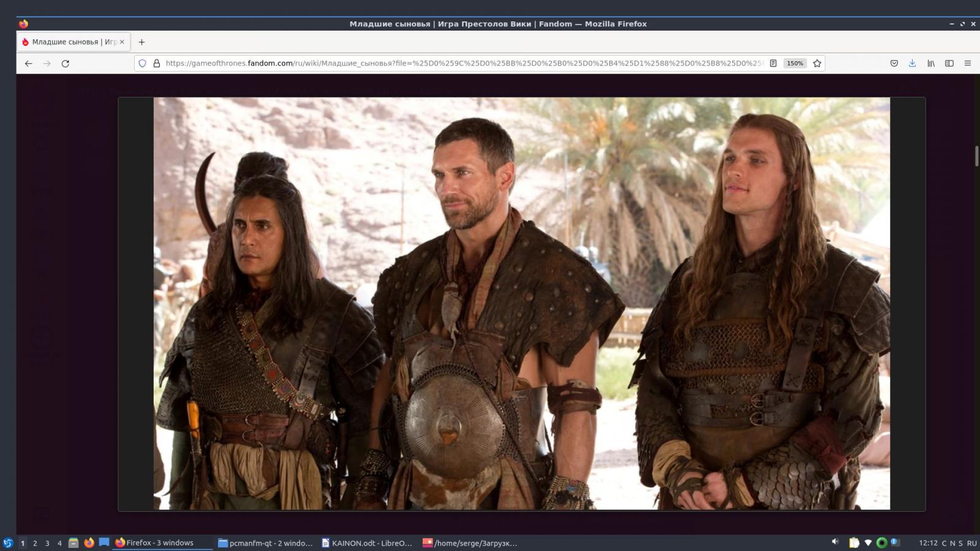Reset the 150% zoom level badge
The height and width of the screenshot is (551, 980).
click(794, 63)
